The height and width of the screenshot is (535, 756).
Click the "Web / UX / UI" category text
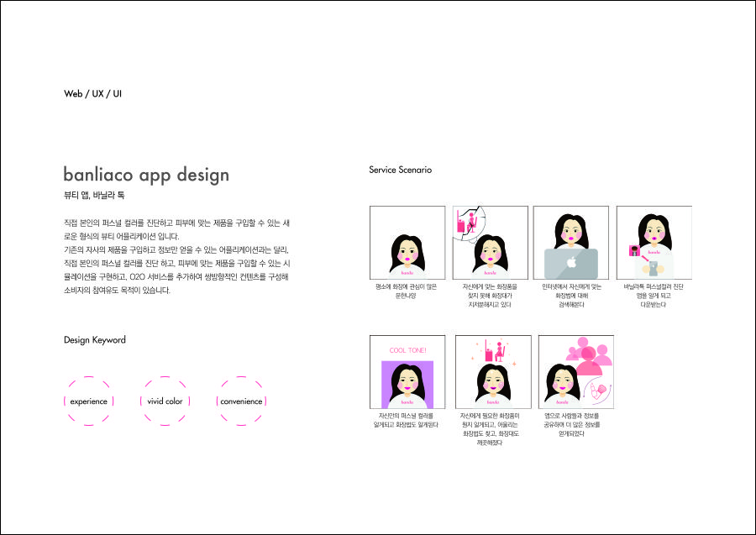tap(92, 94)
